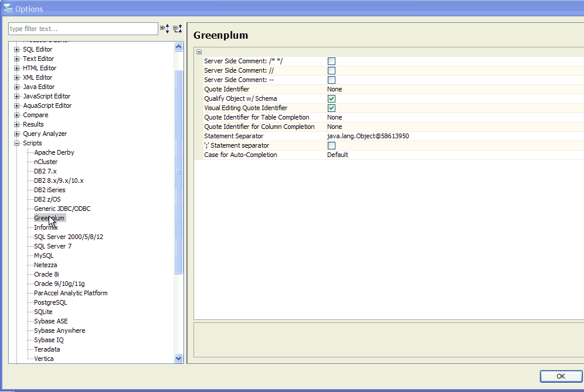Expand the AquaScript Editor node
The image size is (584, 392).
coord(16,105)
